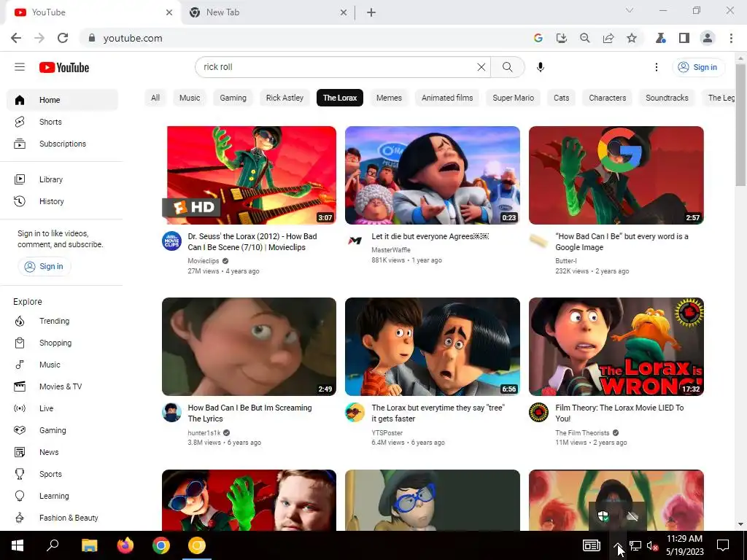This screenshot has width=747, height=560.
Task: Click the hunter1s1k channel avatar
Action: tap(171, 413)
